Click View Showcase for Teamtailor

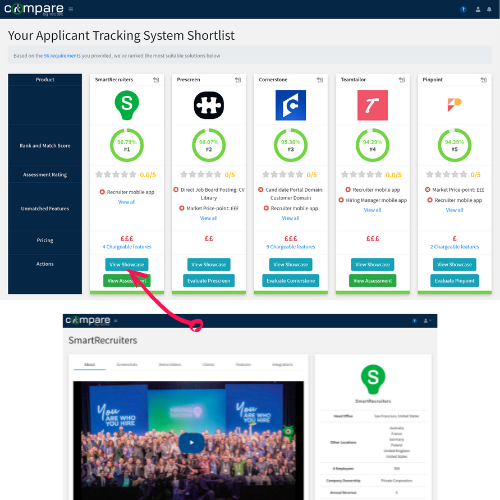[x=373, y=264]
